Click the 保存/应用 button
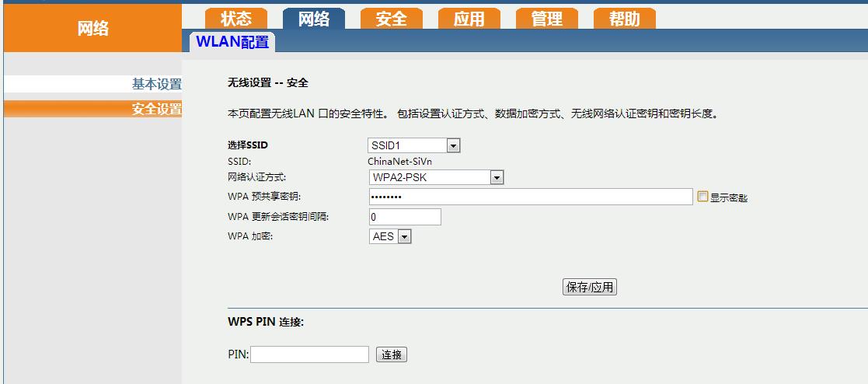 tap(590, 287)
